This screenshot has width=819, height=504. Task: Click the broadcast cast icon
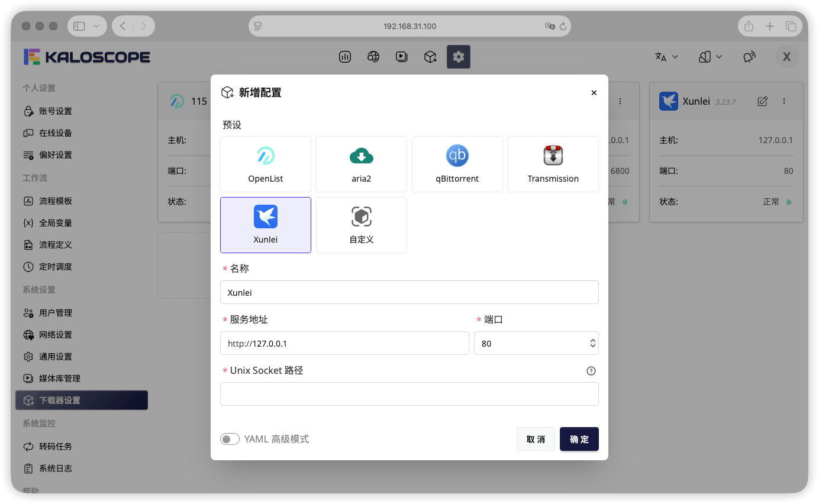[750, 57]
